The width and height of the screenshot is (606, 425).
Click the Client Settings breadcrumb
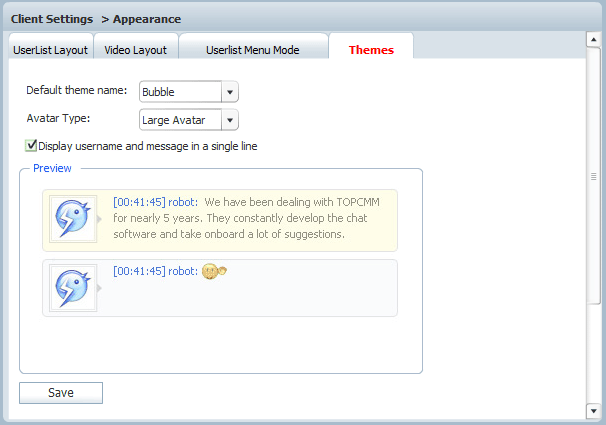point(51,18)
